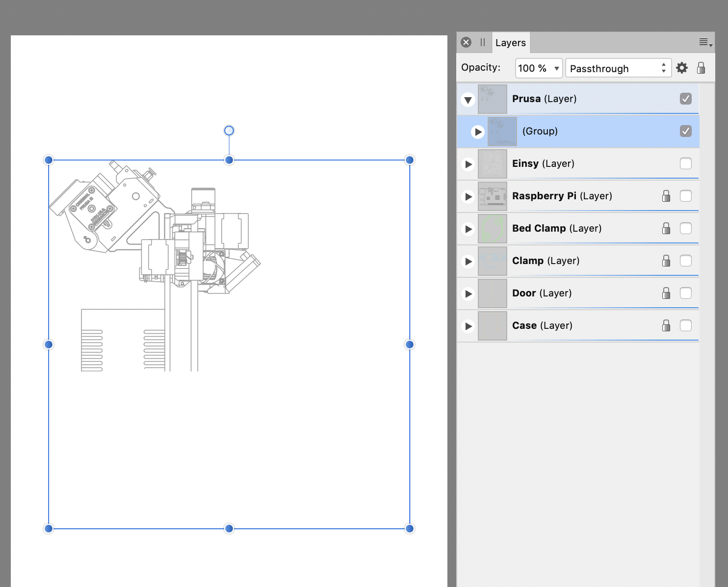Viewport: 728px width, 587px height.
Task: Open the Passthrough blend mode dropdown
Action: (x=618, y=68)
